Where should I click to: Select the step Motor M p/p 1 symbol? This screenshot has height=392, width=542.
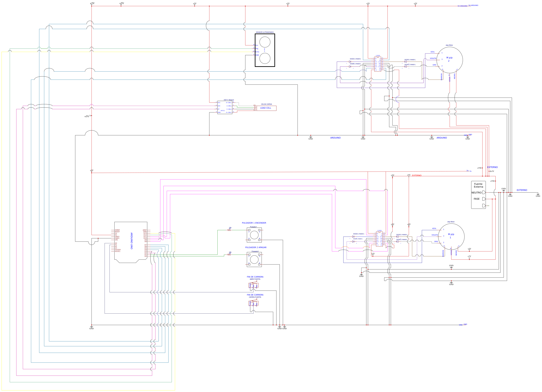(451, 237)
